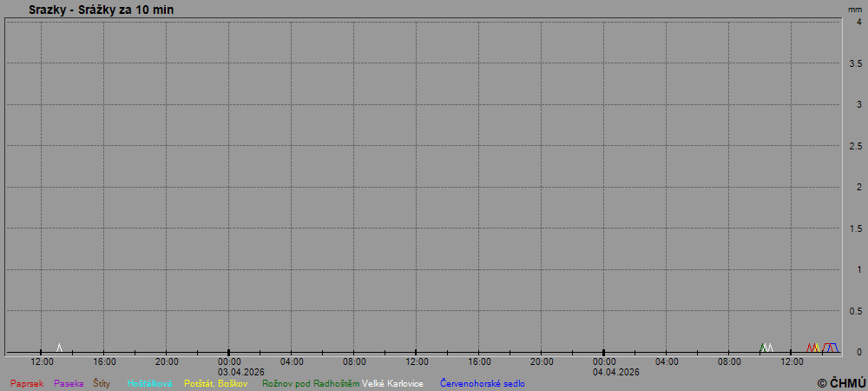This screenshot has width=868, height=391.
Task: Click the mm unit label
Action: pyautogui.click(x=855, y=9)
